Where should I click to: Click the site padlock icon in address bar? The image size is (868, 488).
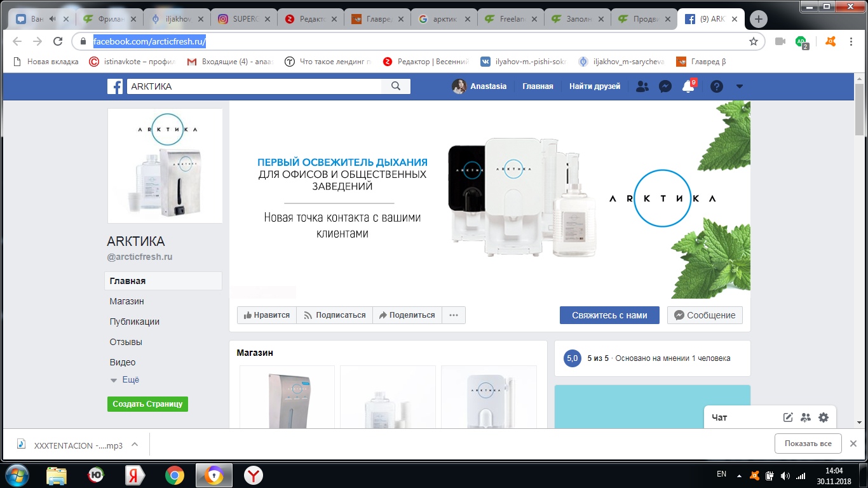coord(83,41)
